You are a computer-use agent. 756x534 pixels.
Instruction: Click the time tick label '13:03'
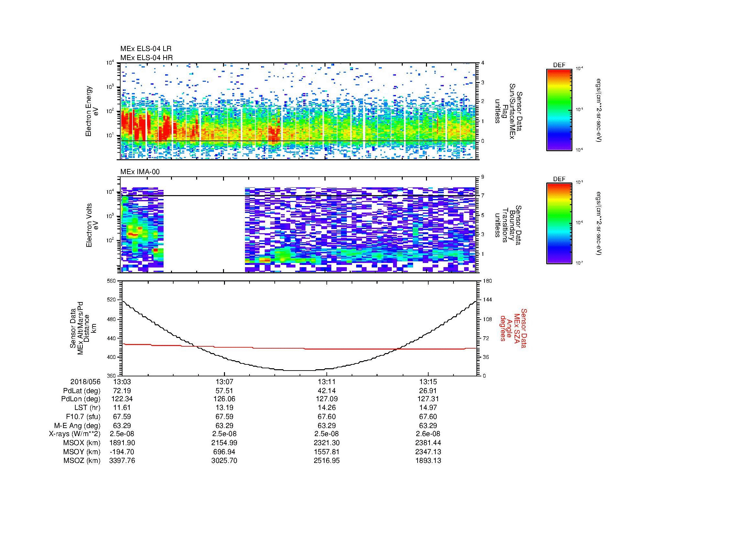point(122,382)
